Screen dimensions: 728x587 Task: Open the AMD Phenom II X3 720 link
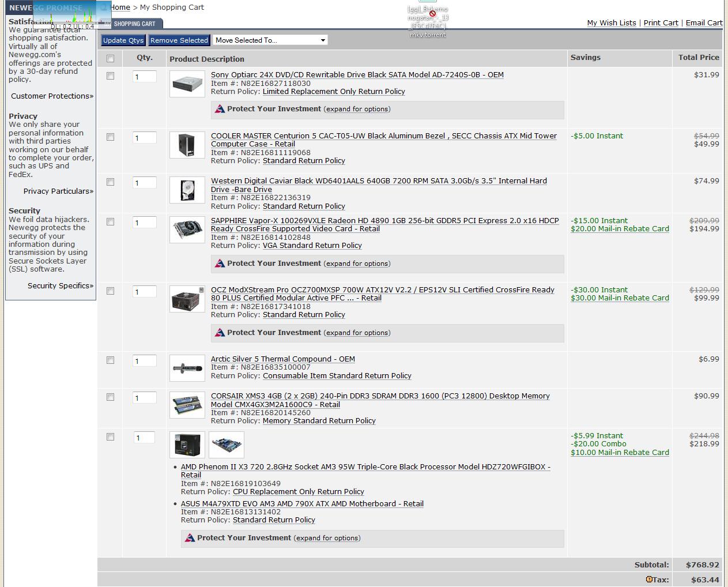pyautogui.click(x=365, y=471)
